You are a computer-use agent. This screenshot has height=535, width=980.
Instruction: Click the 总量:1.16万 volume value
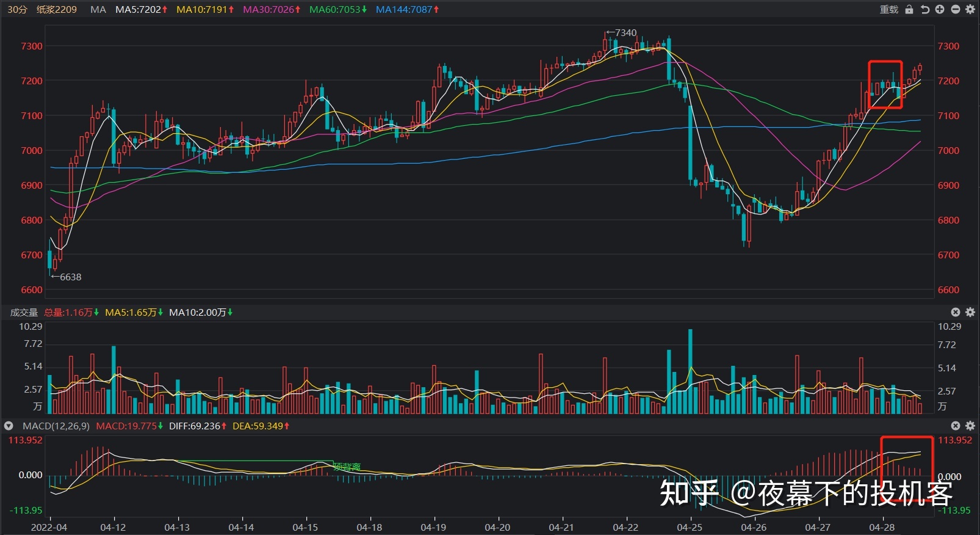tap(71, 312)
